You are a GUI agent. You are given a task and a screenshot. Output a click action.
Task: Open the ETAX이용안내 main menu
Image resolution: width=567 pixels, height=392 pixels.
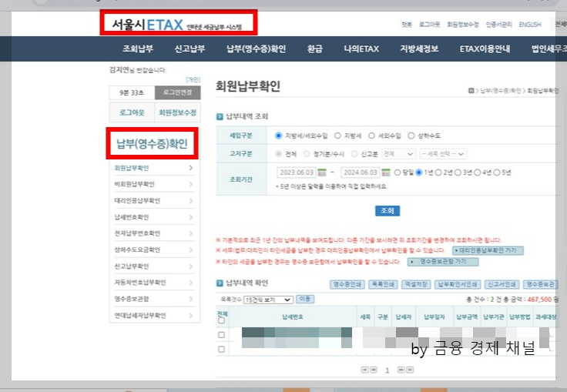(x=485, y=49)
